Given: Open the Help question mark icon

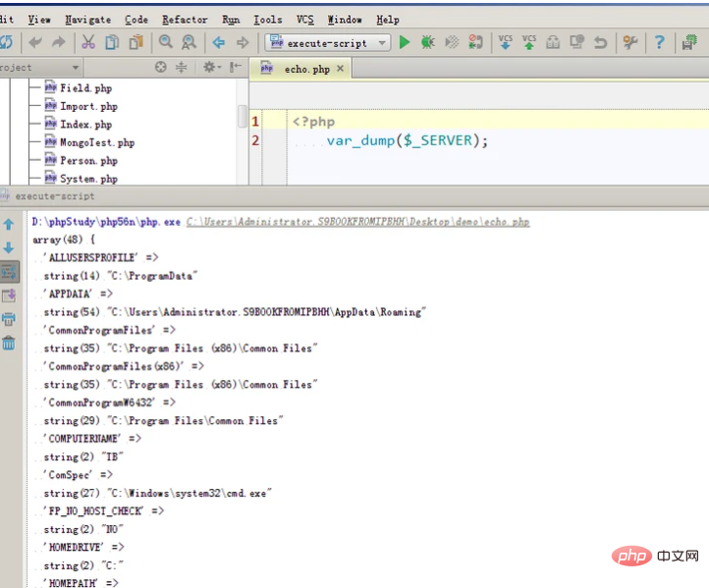Looking at the screenshot, I should [660, 42].
